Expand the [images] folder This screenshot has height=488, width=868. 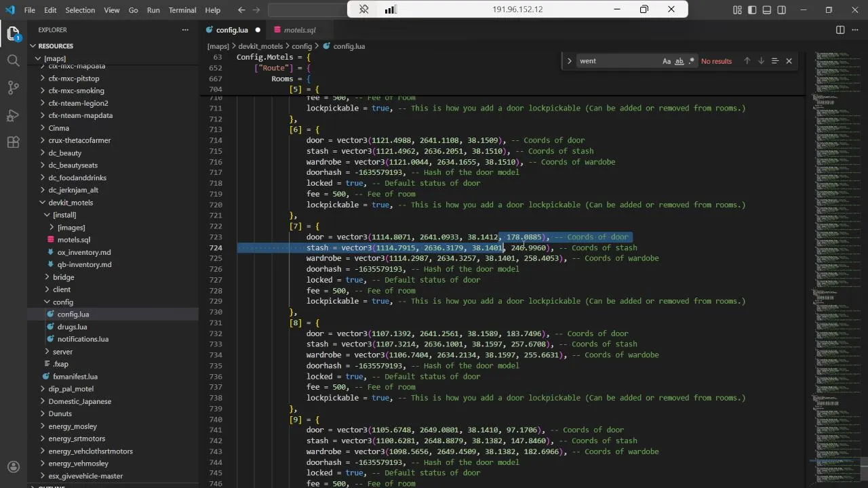tap(113, 228)
